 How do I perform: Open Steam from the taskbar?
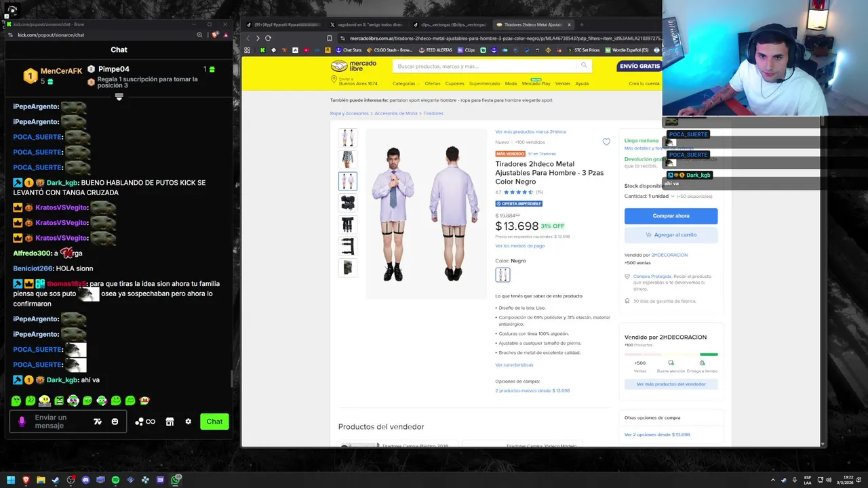coord(56,480)
